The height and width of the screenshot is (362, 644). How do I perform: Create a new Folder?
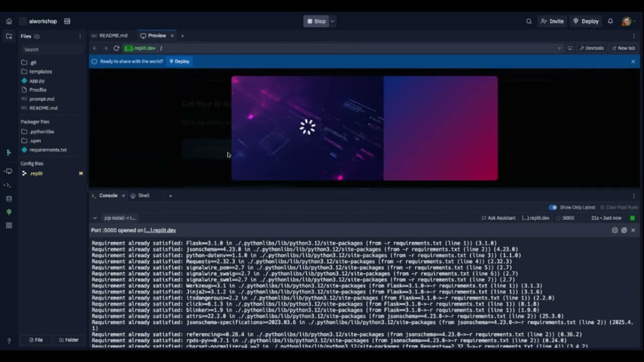point(69,340)
